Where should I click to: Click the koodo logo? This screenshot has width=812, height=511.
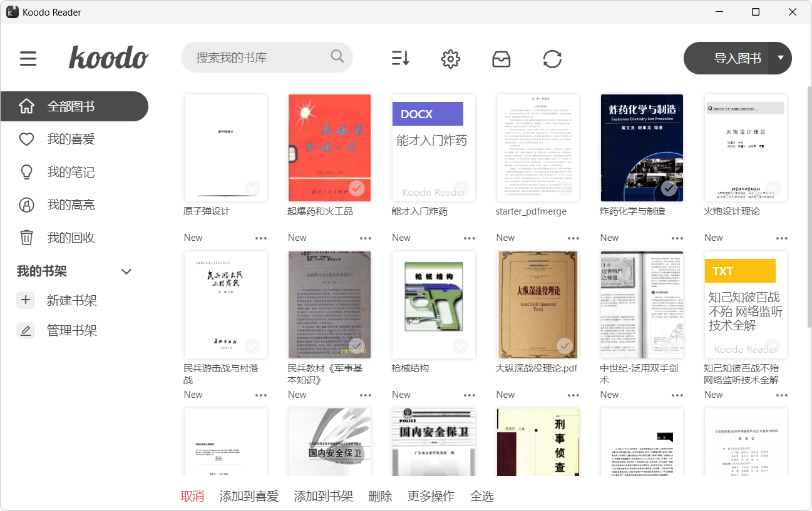108,58
